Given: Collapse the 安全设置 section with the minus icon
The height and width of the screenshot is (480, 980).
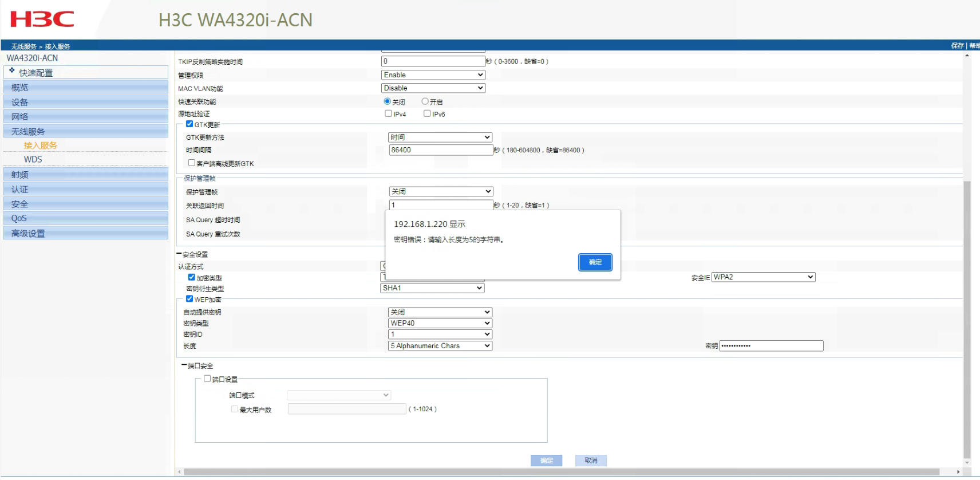Looking at the screenshot, I should pos(179,254).
